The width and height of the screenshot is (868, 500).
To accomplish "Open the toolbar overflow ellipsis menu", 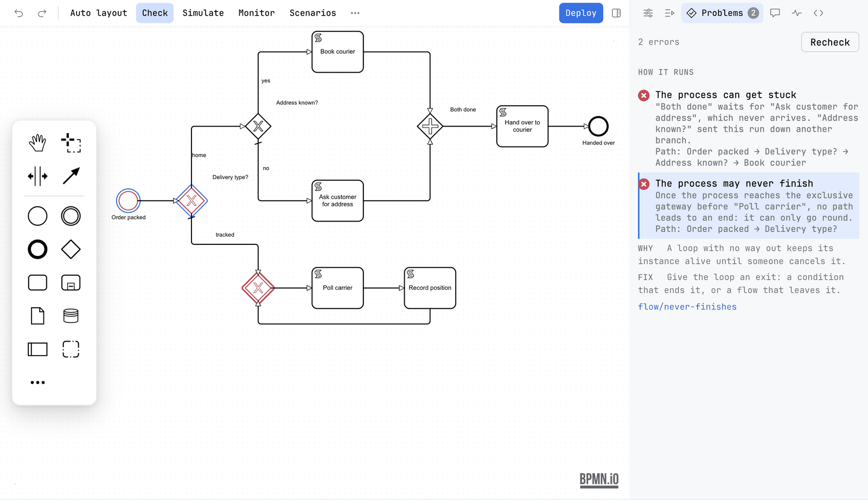I will coord(355,13).
